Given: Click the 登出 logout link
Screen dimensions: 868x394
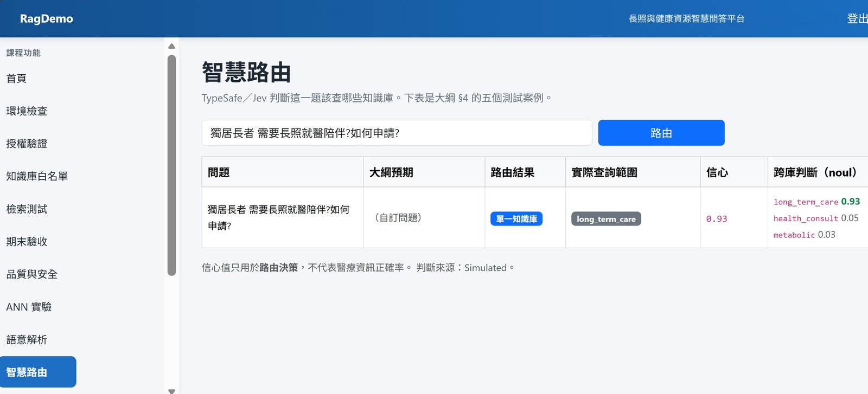Looking at the screenshot, I should [x=857, y=18].
